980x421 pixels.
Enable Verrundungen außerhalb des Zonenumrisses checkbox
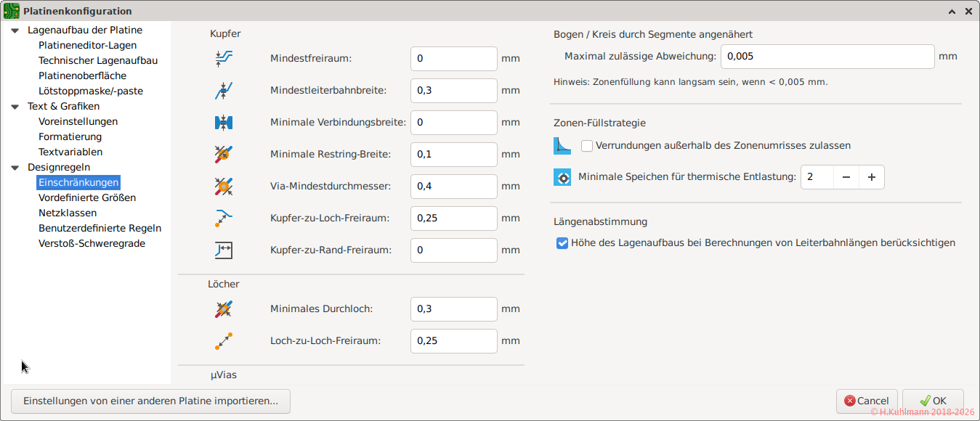pyautogui.click(x=587, y=146)
